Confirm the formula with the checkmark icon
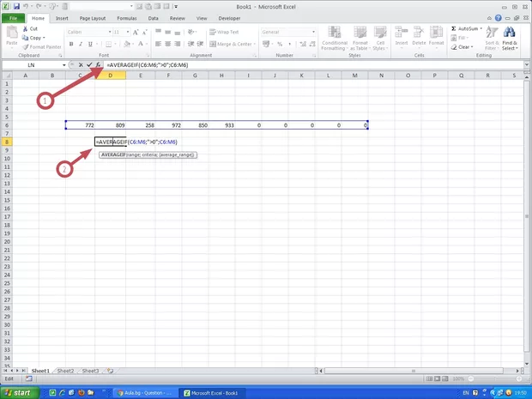This screenshot has width=532, height=399. [89, 65]
